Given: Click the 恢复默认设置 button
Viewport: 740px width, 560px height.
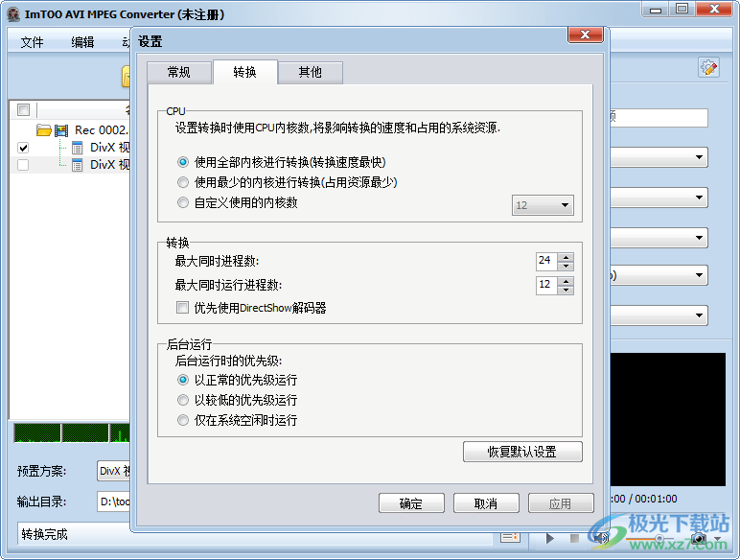Looking at the screenshot, I should pos(522,452).
